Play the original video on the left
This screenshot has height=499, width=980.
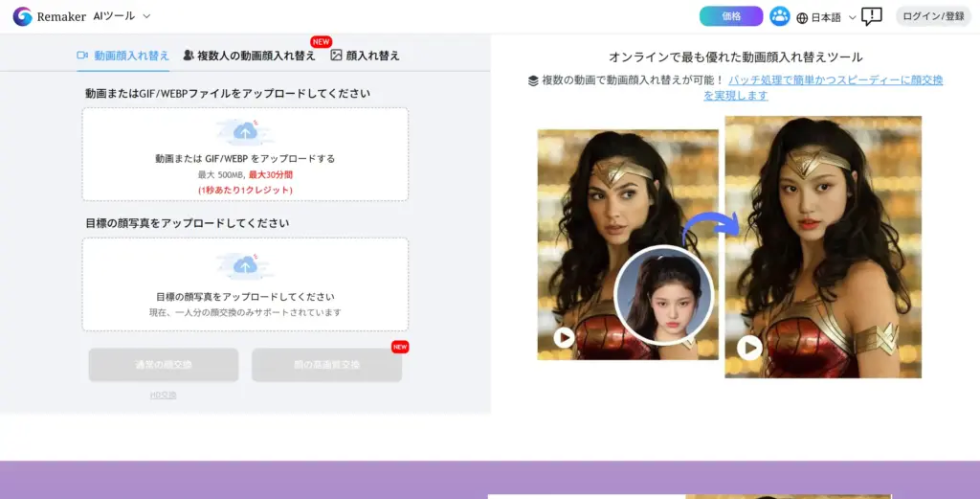[564, 338]
